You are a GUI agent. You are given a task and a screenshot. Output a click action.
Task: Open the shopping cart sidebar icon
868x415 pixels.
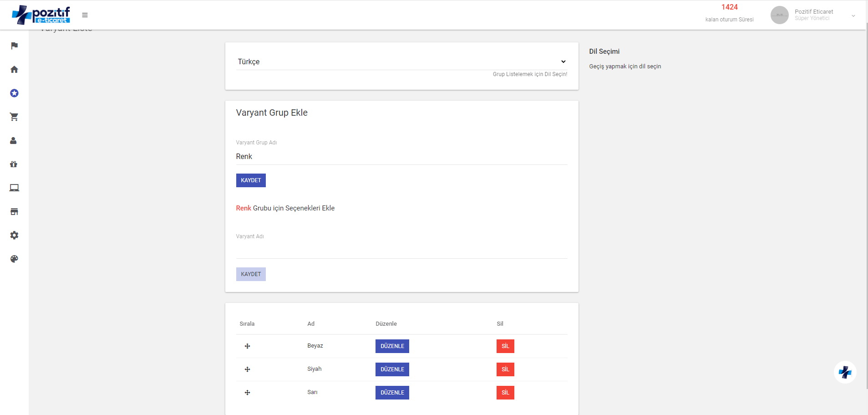pyautogui.click(x=14, y=117)
